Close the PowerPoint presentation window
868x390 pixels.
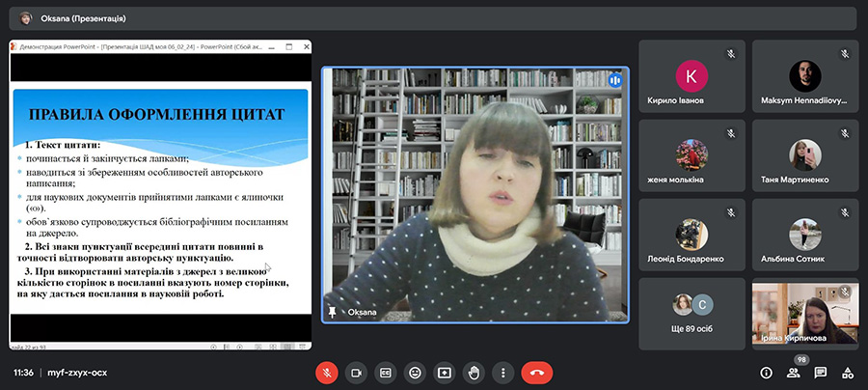306,47
